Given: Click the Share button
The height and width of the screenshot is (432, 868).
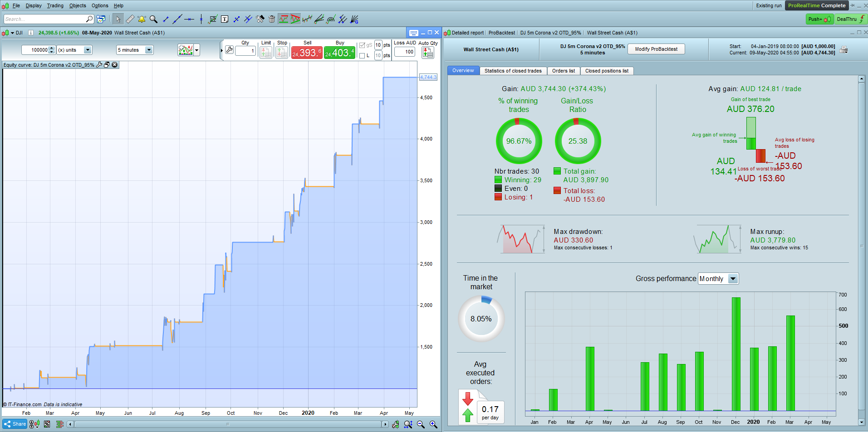Looking at the screenshot, I should (x=15, y=424).
